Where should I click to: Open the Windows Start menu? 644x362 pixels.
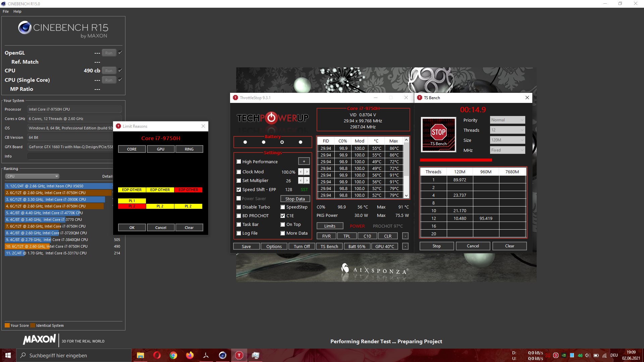tap(8, 355)
